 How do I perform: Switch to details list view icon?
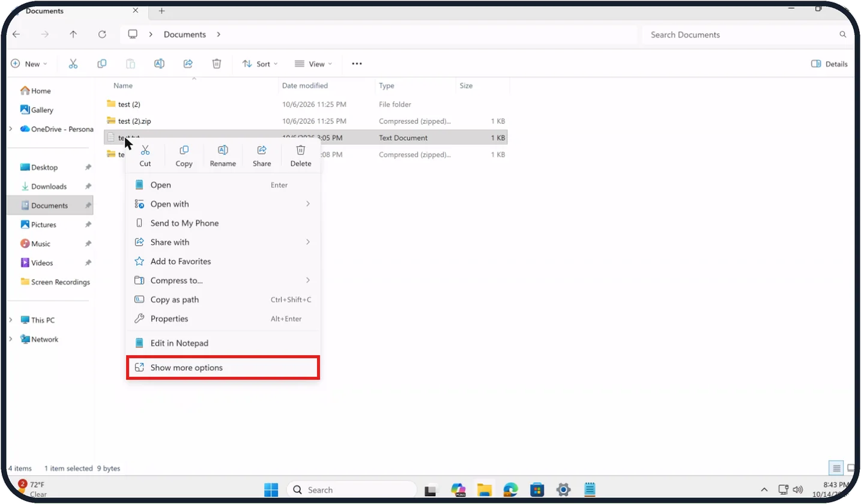(x=836, y=468)
